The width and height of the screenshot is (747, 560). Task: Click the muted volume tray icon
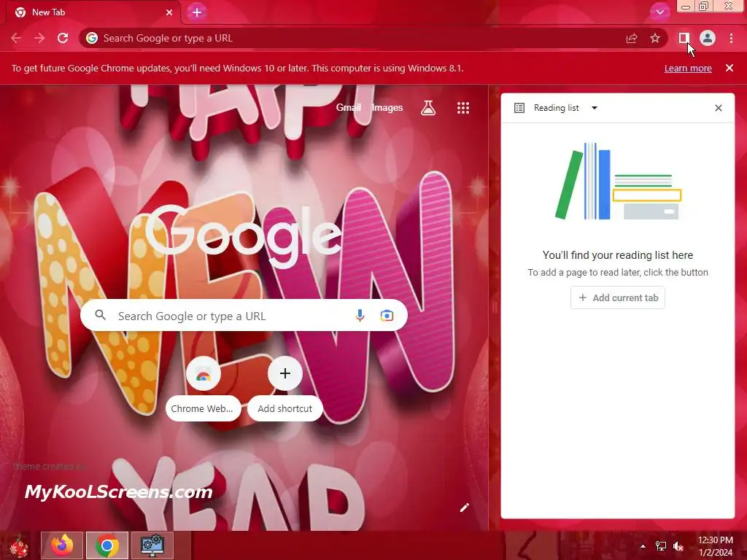(x=678, y=546)
